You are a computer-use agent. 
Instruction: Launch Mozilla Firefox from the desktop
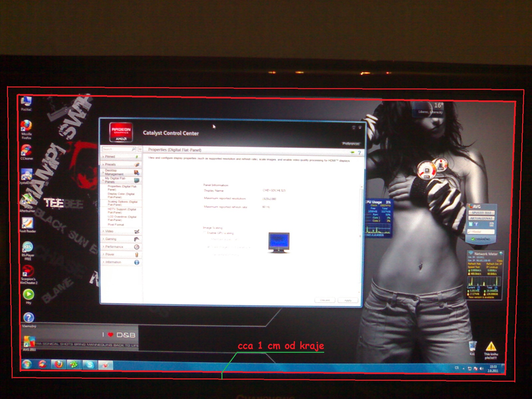(x=26, y=129)
